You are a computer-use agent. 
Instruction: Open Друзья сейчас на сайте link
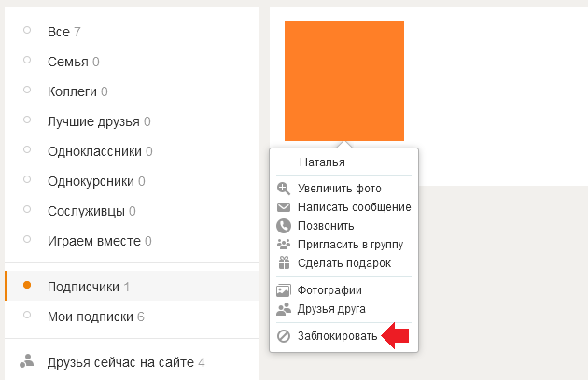pyautogui.click(x=120, y=362)
